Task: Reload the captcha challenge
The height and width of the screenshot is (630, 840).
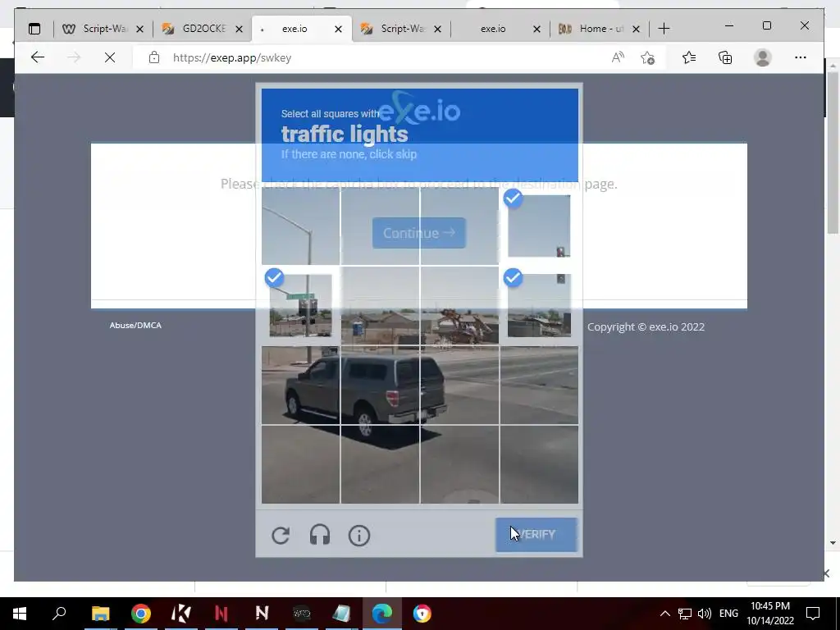Action: tap(281, 535)
